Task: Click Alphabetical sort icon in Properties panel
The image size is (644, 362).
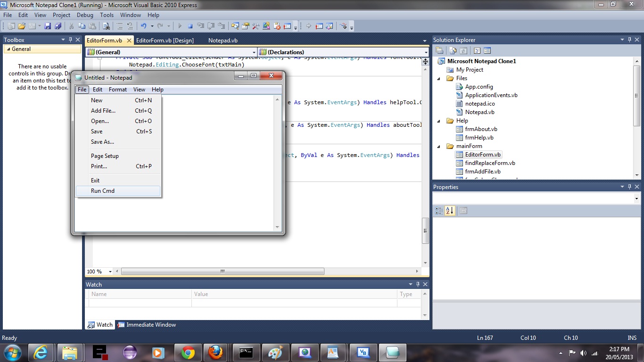Action: (450, 211)
